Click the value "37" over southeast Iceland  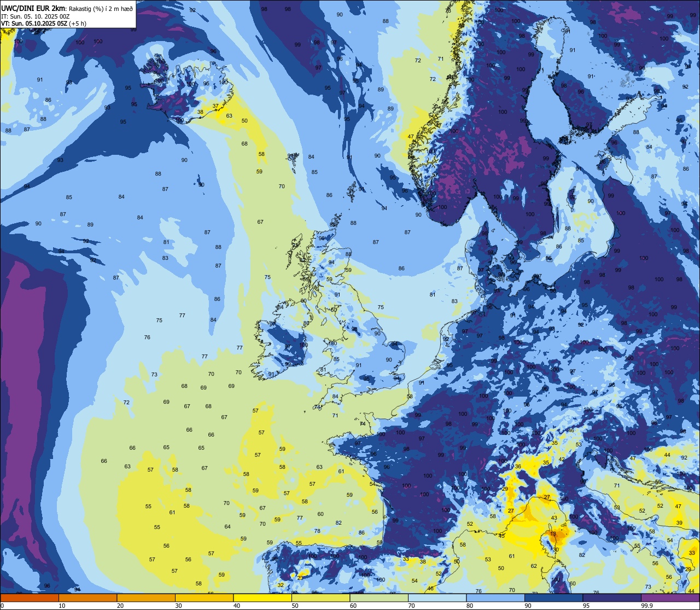[x=215, y=106]
